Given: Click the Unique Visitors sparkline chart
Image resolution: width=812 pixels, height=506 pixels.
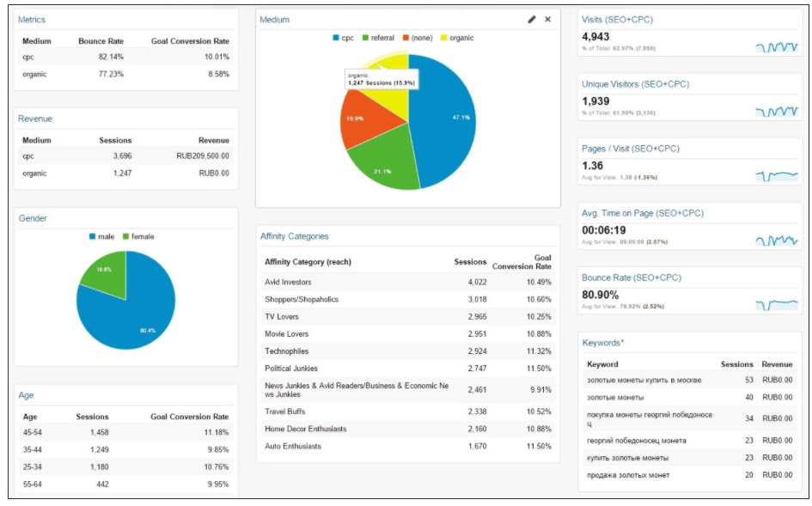Looking at the screenshot, I should [x=777, y=111].
